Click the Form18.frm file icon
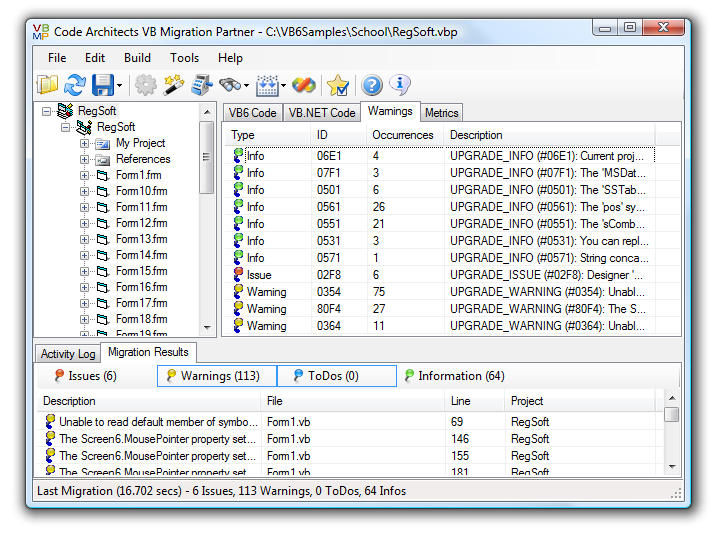This screenshot has height=540, width=721. (103, 319)
